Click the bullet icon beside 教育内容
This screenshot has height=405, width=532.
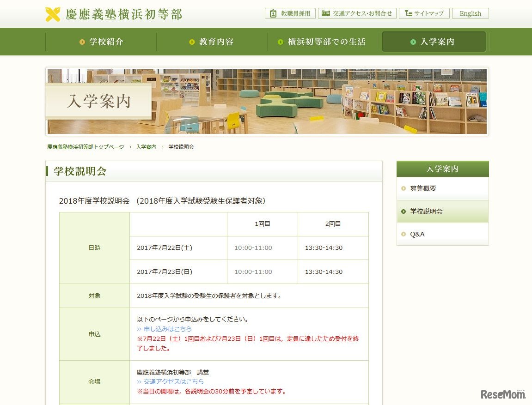pos(192,42)
